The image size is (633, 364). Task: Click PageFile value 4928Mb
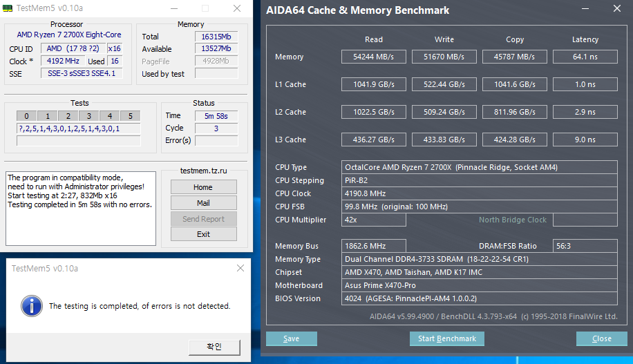point(216,61)
